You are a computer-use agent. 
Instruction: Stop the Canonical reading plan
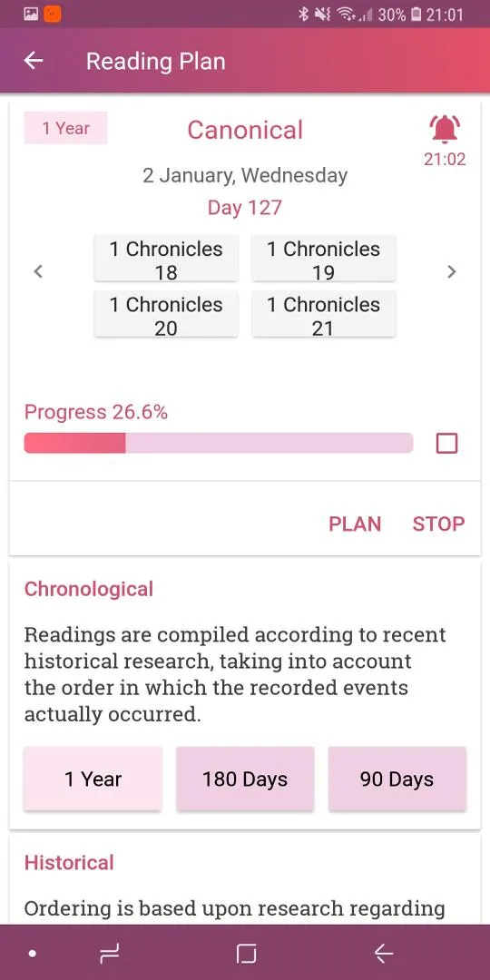tap(439, 524)
